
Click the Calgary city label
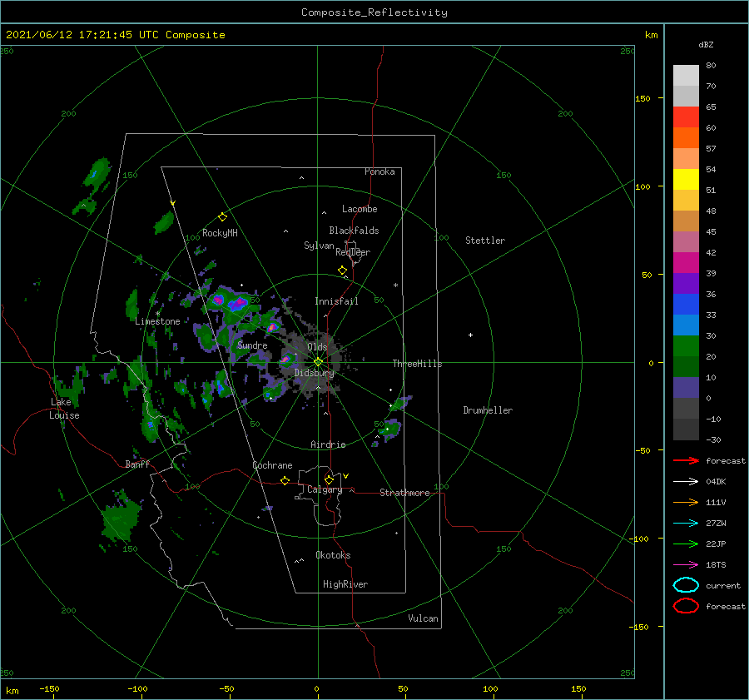tap(325, 489)
